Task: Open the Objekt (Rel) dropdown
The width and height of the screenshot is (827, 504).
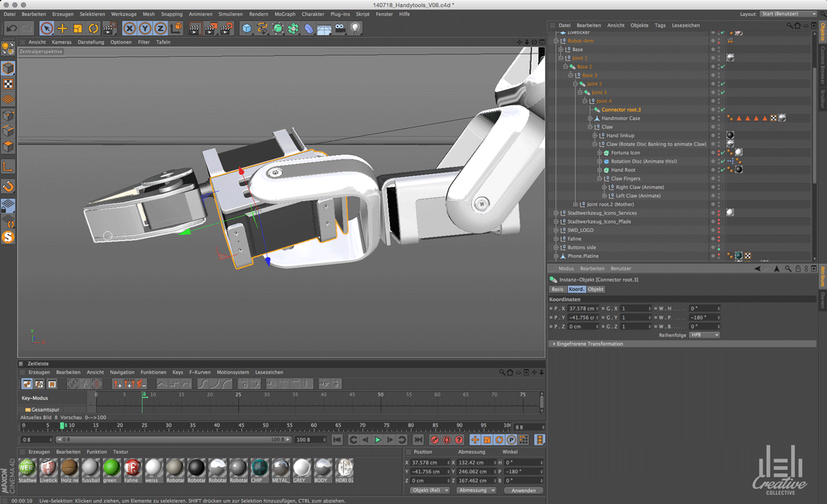Action: pyautogui.click(x=429, y=490)
